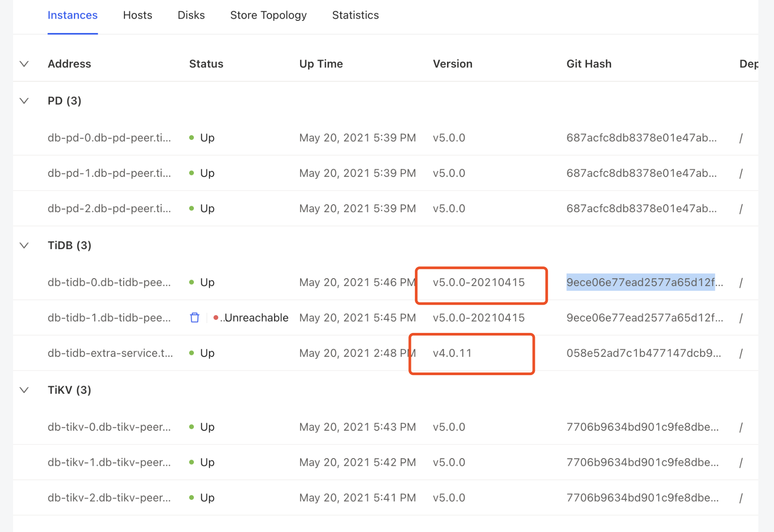Collapse the TiDB (3) section
The image size is (774, 532).
[x=24, y=245]
